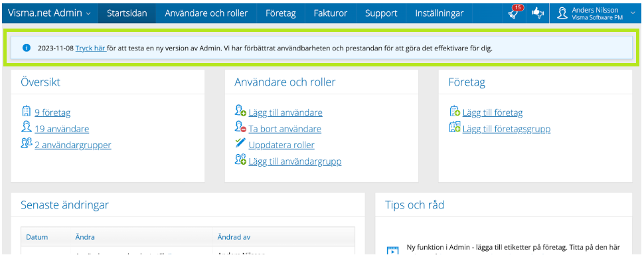The image size is (644, 261).
Task: Click Ta bort användare link
Action: [x=285, y=129]
